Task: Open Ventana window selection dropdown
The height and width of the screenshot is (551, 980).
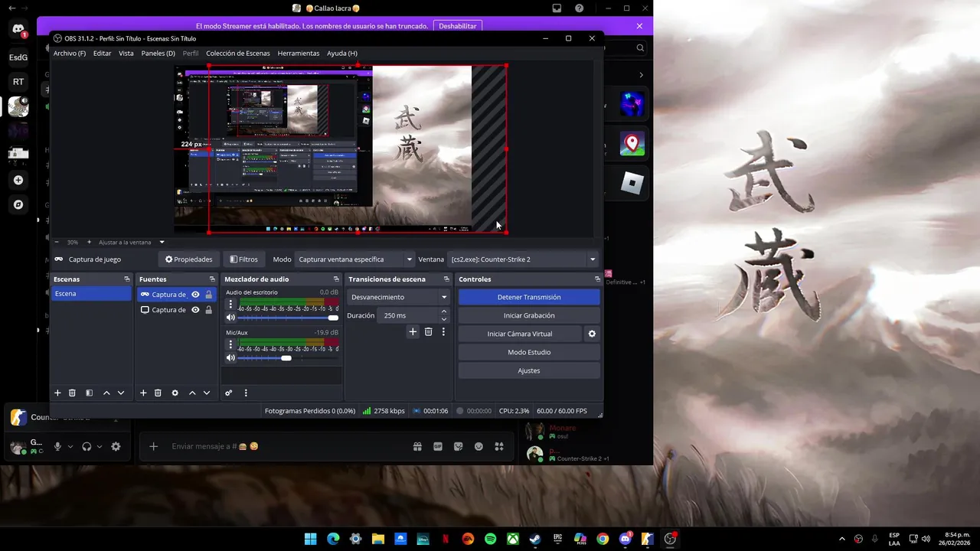Action: (524, 259)
